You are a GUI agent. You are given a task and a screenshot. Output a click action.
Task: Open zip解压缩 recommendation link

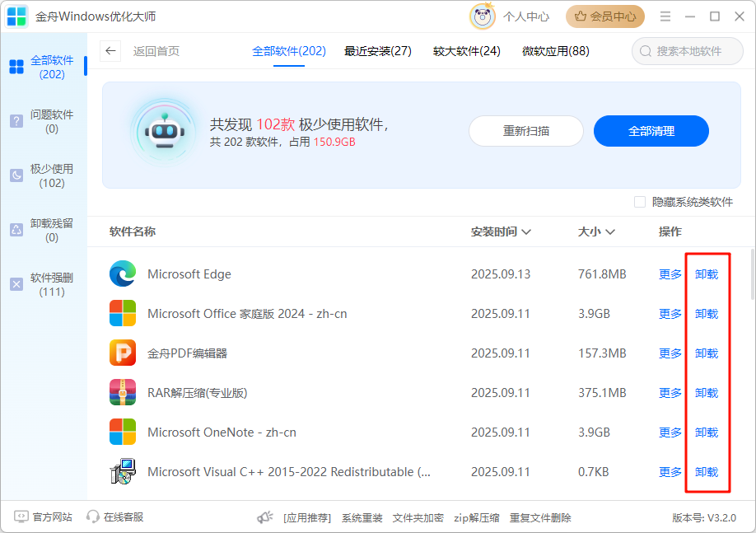tap(476, 517)
